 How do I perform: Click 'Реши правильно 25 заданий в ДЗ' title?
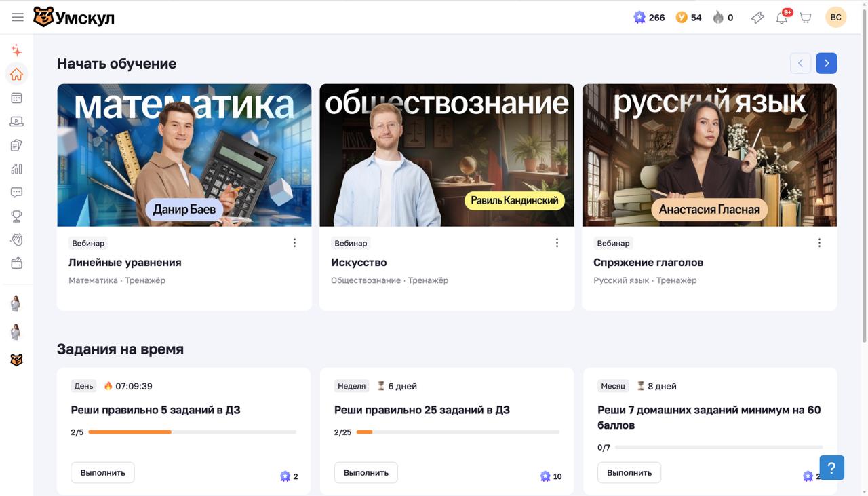tap(422, 410)
